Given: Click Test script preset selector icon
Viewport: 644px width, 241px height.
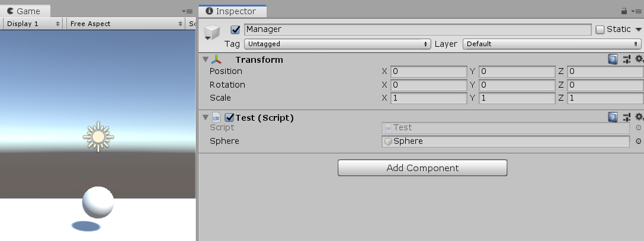Looking at the screenshot, I should tap(626, 117).
